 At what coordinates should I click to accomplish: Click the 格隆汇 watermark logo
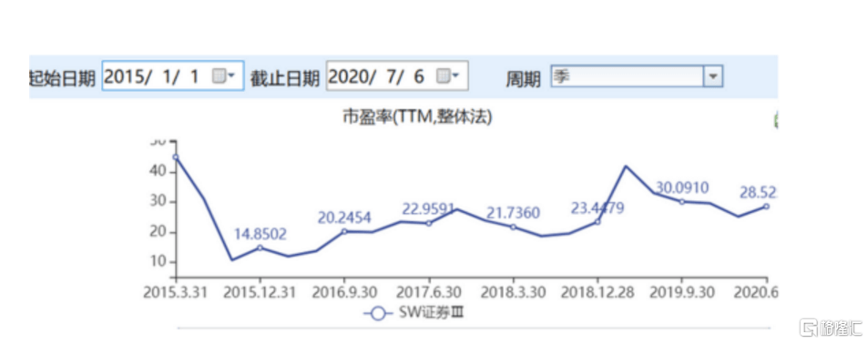[x=831, y=327]
